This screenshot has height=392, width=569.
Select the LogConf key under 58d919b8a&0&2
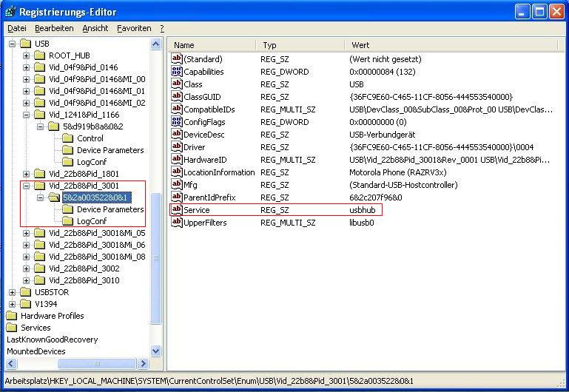click(92, 162)
